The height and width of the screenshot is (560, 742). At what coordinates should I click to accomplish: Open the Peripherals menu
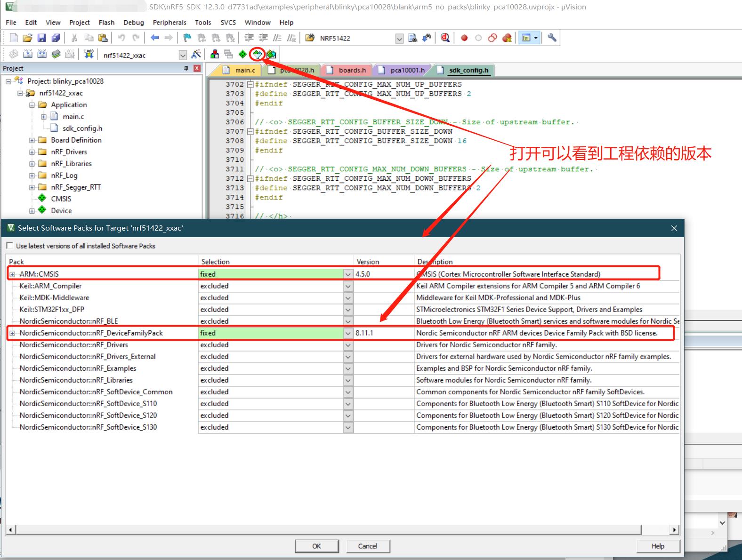pyautogui.click(x=169, y=22)
